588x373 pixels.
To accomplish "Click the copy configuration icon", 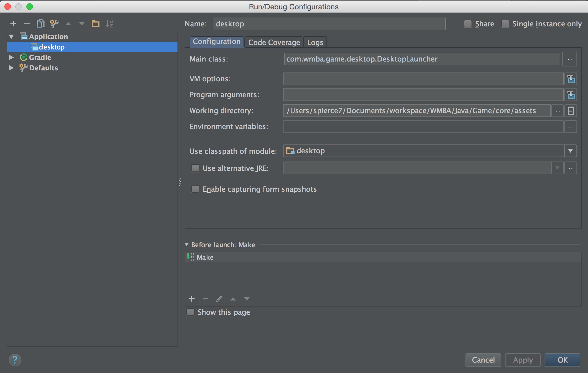I will (40, 24).
